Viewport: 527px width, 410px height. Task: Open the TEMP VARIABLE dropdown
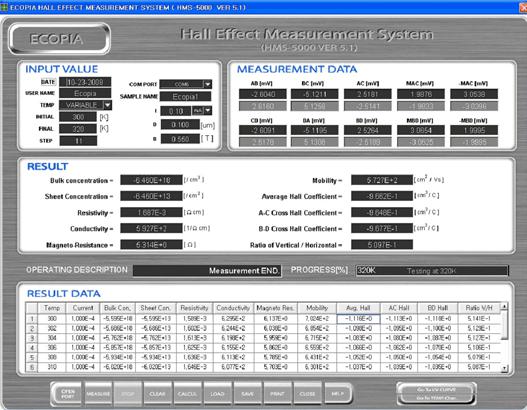coord(108,105)
